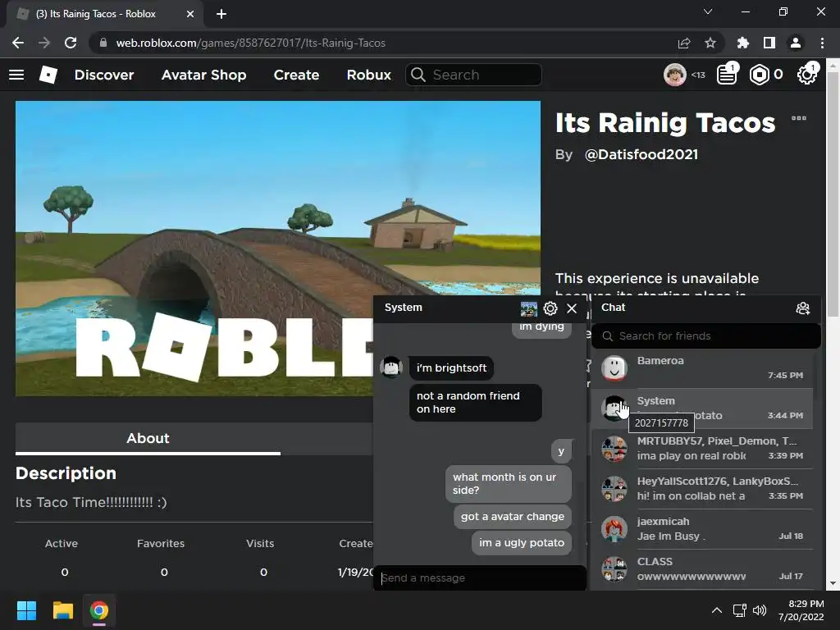The image size is (840, 630).
Task: Open tab search dropdown chevron
Action: (x=708, y=11)
